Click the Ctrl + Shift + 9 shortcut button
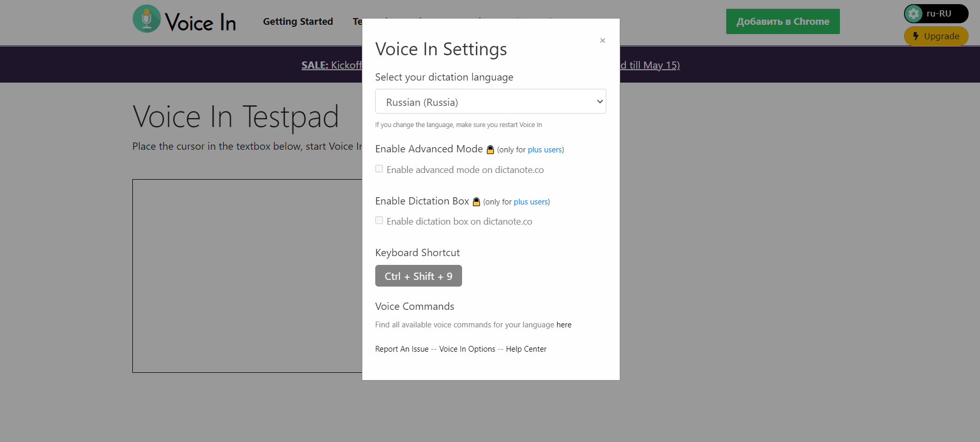 click(418, 276)
